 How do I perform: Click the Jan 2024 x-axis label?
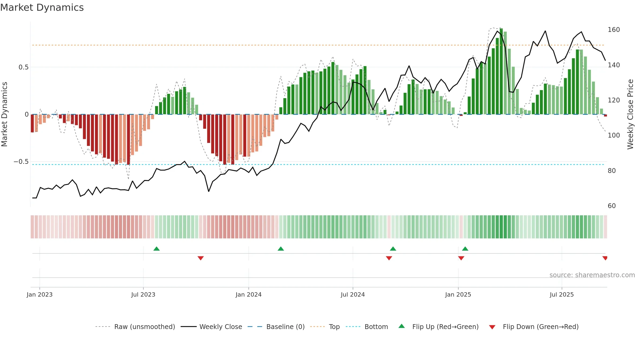click(249, 294)
